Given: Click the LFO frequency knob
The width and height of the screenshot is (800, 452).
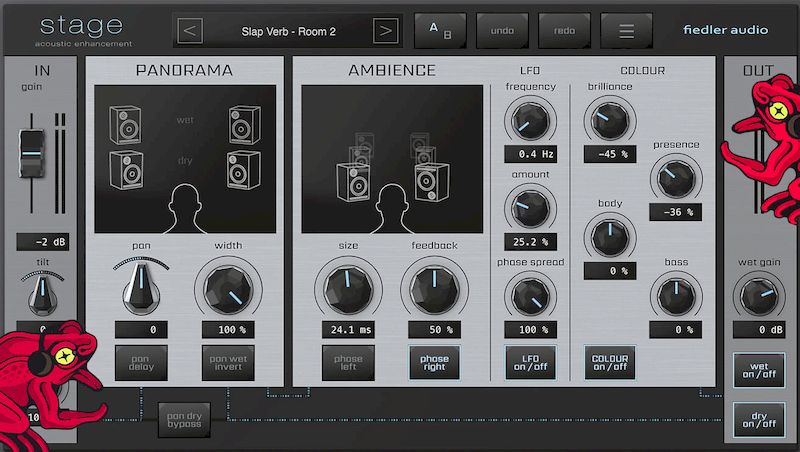Looking at the screenshot, I should click(531, 121).
